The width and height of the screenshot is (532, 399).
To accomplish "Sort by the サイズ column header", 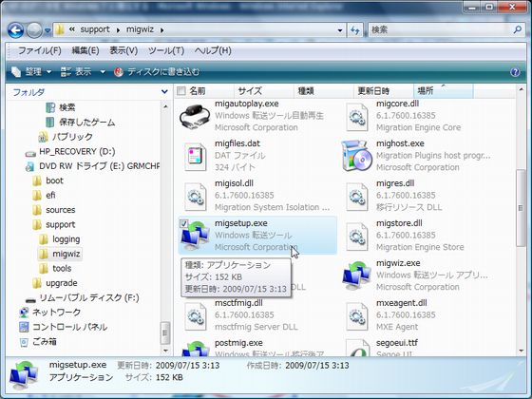I will (250, 91).
